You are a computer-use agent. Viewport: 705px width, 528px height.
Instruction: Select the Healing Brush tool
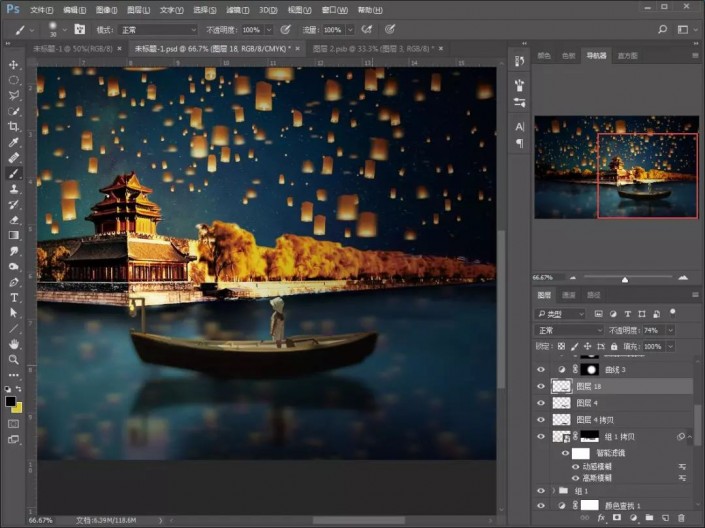tap(13, 158)
